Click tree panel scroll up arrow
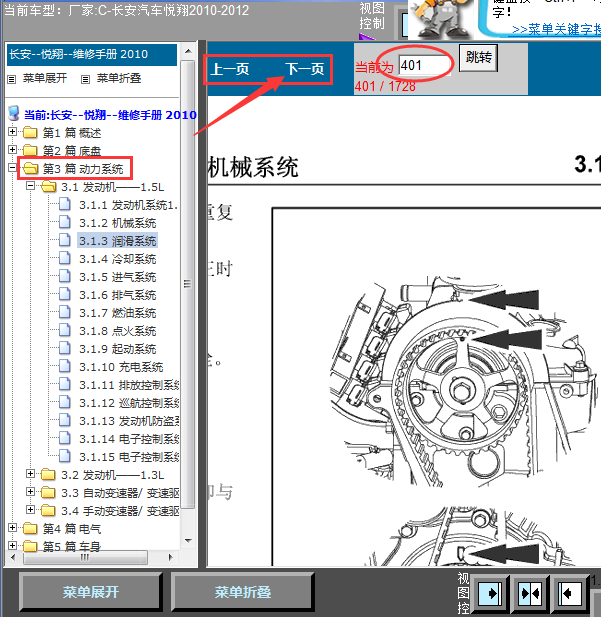Viewport: 601px width, 617px height. pos(188,51)
